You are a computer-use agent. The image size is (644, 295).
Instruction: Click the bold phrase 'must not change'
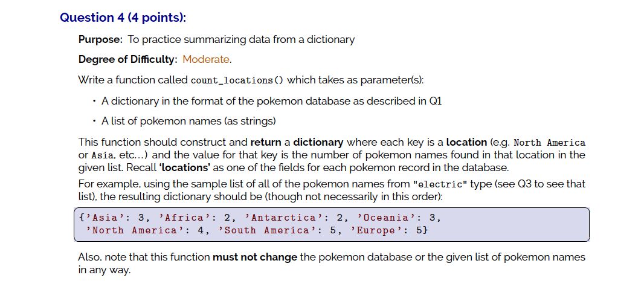255,258
